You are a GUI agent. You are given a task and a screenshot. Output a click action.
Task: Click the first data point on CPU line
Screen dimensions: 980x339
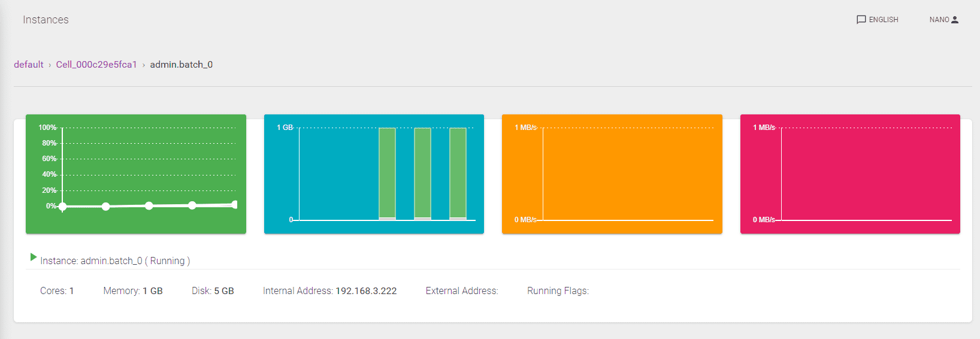click(63, 207)
